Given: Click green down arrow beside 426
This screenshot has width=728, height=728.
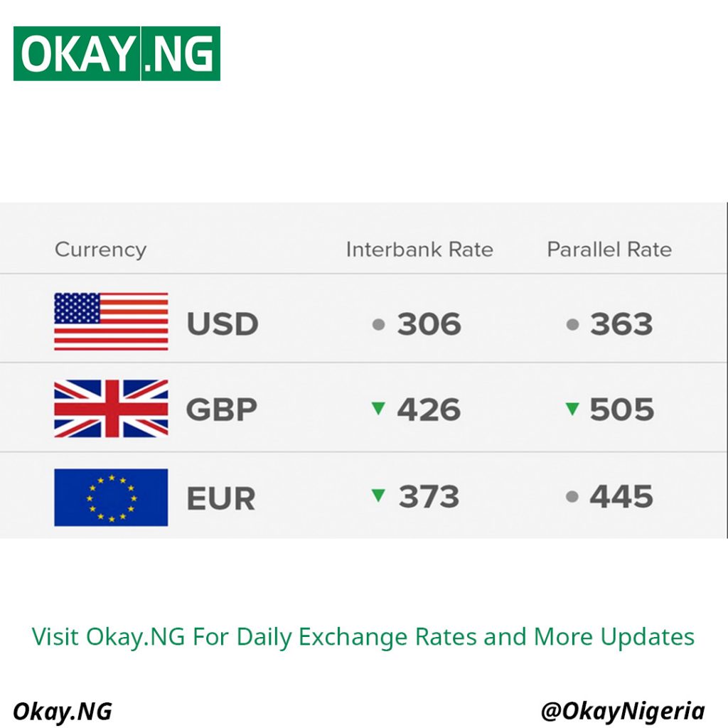Looking at the screenshot, I should click(378, 409).
